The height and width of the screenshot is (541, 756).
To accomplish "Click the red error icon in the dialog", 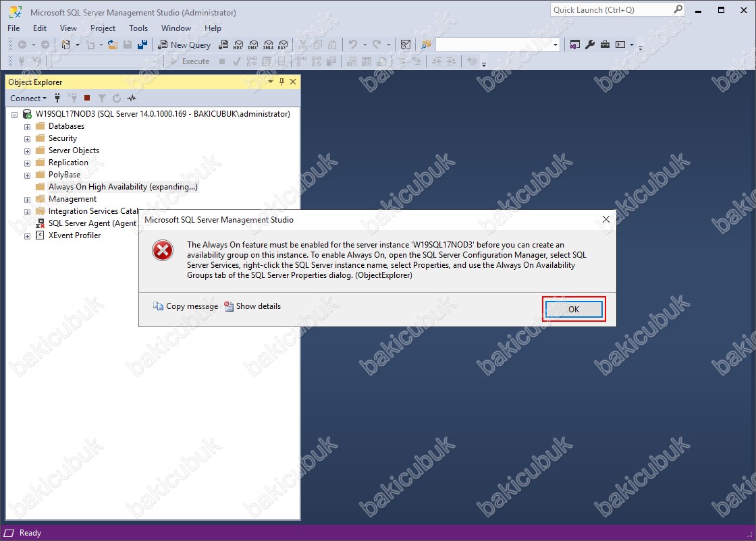I will click(163, 250).
